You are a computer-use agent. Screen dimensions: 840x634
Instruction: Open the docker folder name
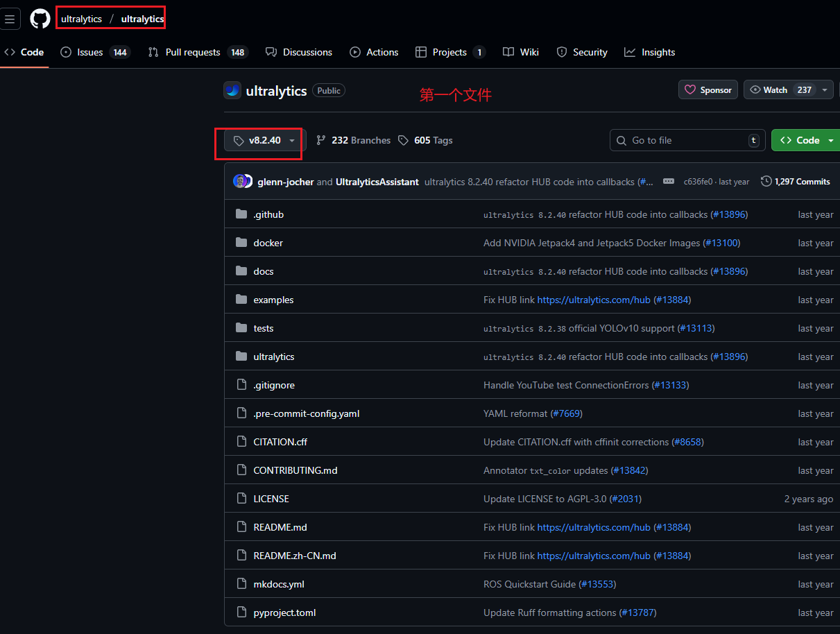[x=268, y=243]
